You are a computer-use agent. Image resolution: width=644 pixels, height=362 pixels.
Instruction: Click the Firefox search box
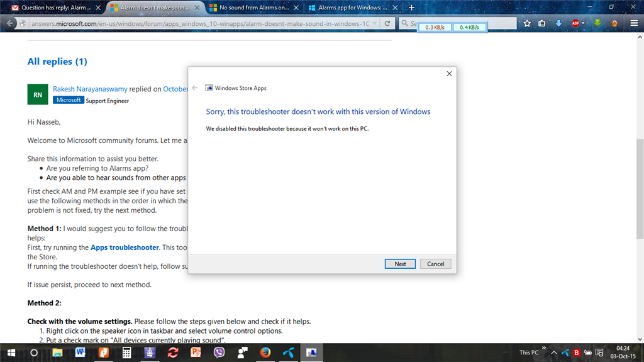click(x=457, y=23)
